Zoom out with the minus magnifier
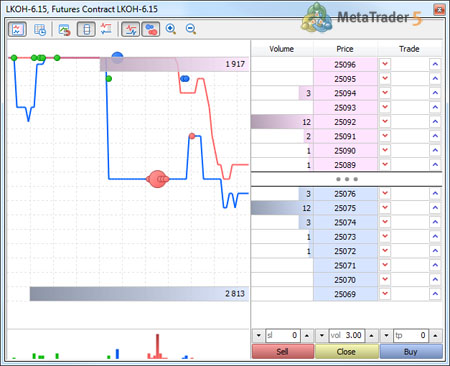The image size is (450, 366). [191, 29]
